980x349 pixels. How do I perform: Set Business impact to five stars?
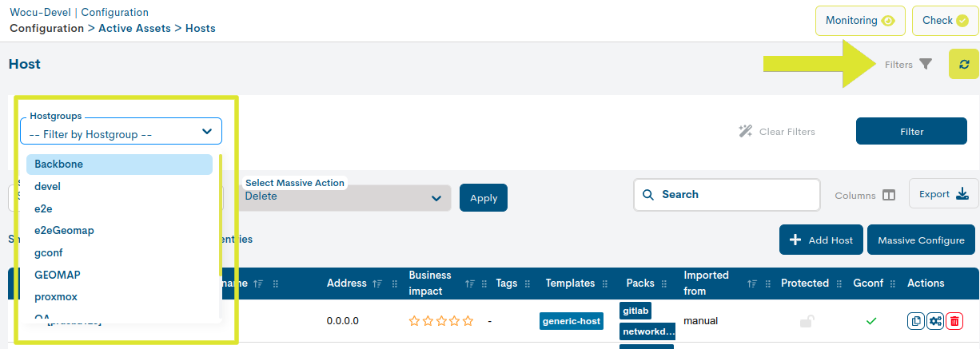(x=468, y=321)
